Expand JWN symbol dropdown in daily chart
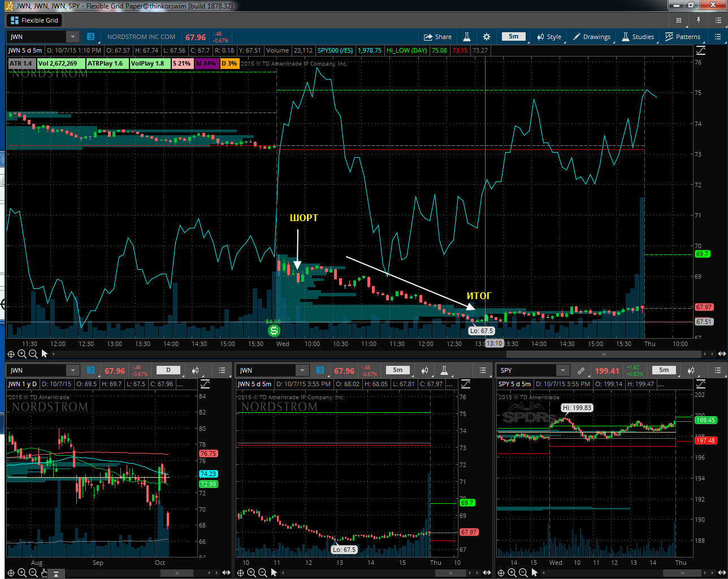 (72, 370)
